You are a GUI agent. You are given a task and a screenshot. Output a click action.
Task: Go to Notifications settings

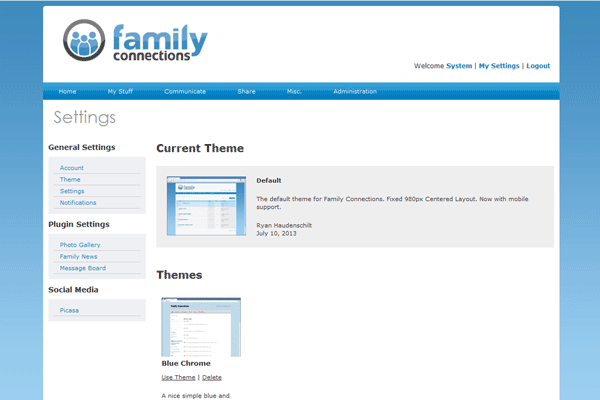coord(78,203)
